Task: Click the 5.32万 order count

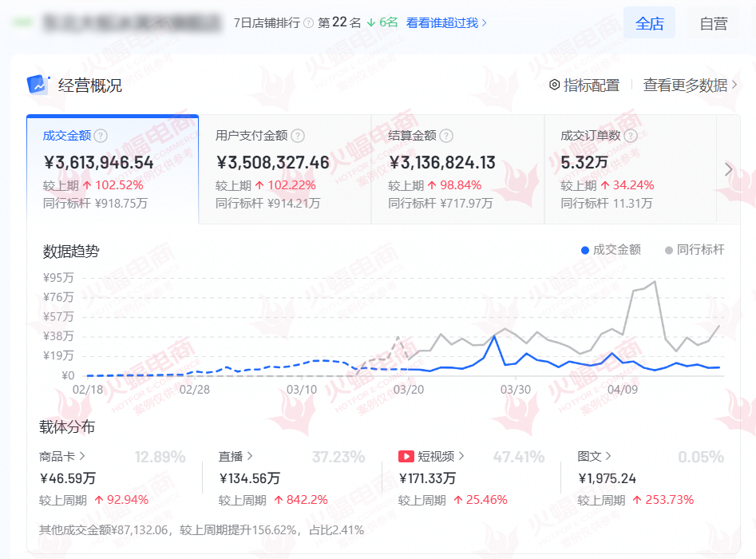Action: tap(584, 163)
